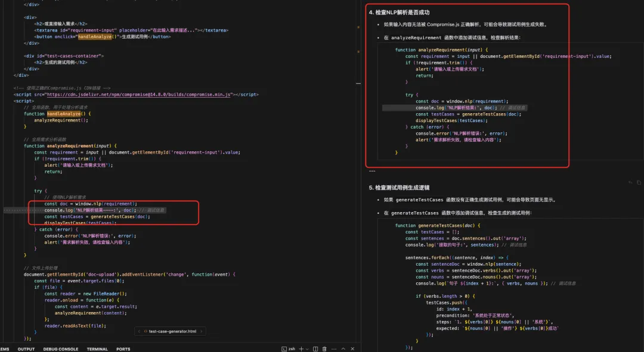The image size is (644, 352).
Task: Click the '4. 检查NLP解析是否成功' heading
Action: [x=399, y=13]
